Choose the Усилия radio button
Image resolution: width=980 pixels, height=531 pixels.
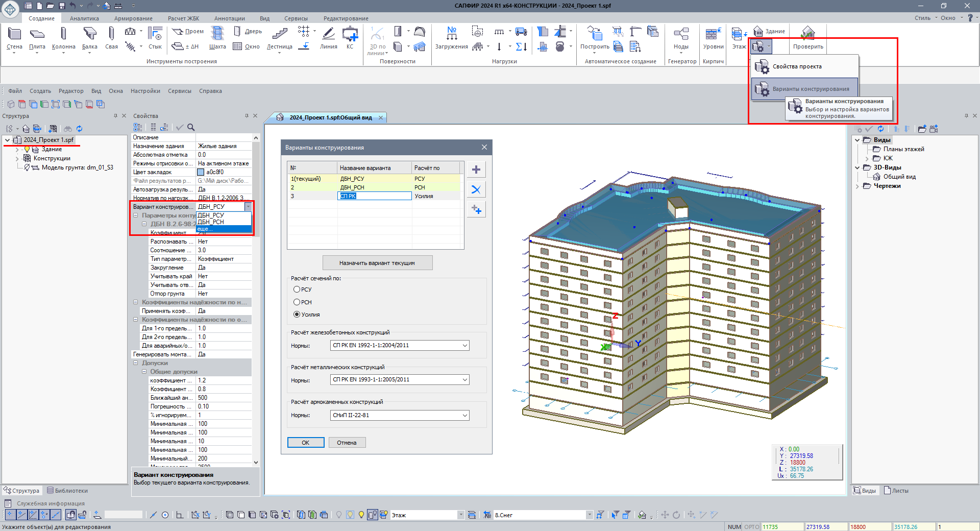pyautogui.click(x=297, y=315)
